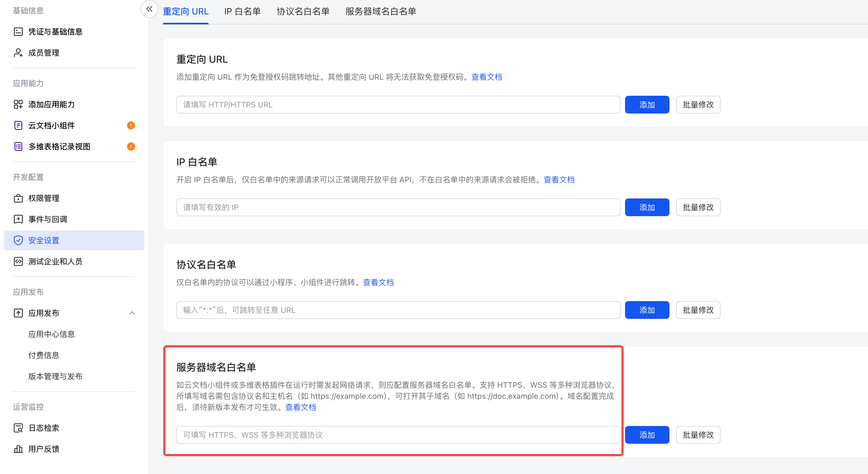Open the 应用发布 release section
The height and width of the screenshot is (474, 868).
pyautogui.click(x=44, y=313)
